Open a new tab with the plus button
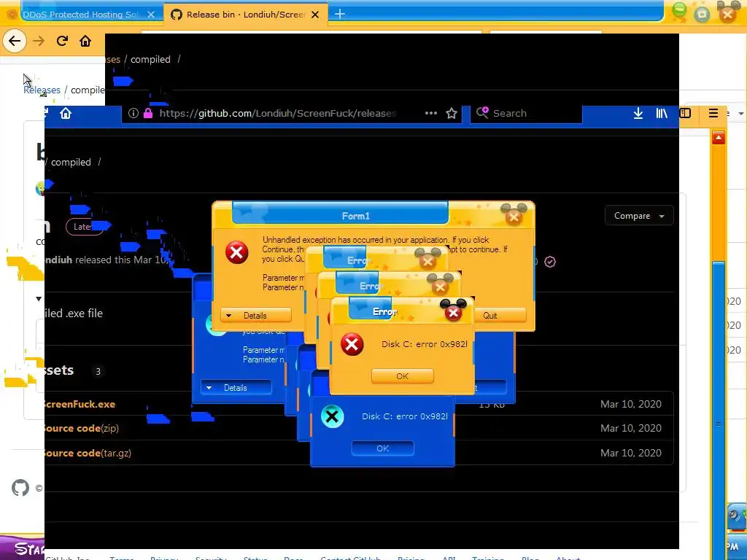This screenshot has height=560, width=747. (339, 15)
